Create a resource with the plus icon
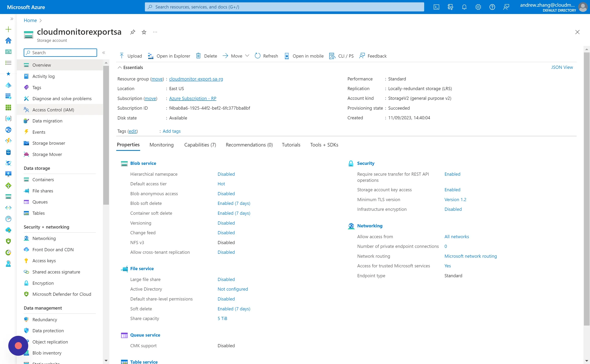Image resolution: width=590 pixels, height=364 pixels. coord(8,29)
